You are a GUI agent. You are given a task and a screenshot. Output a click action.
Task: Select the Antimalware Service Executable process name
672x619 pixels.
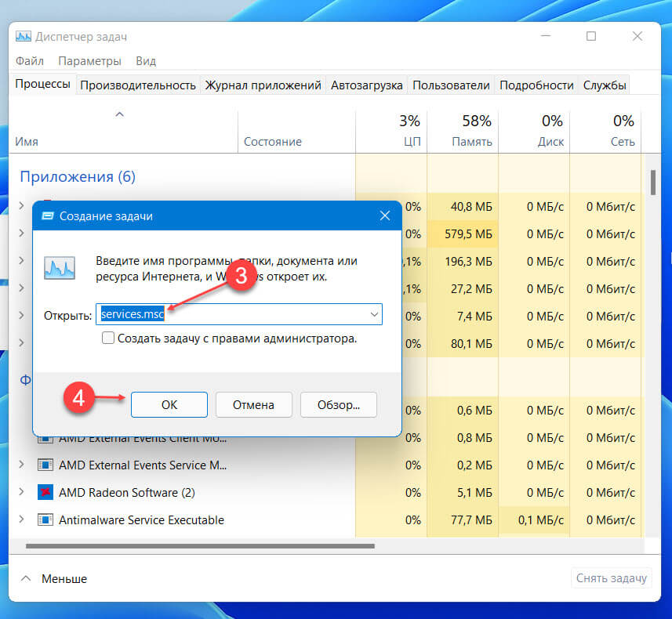point(141,519)
